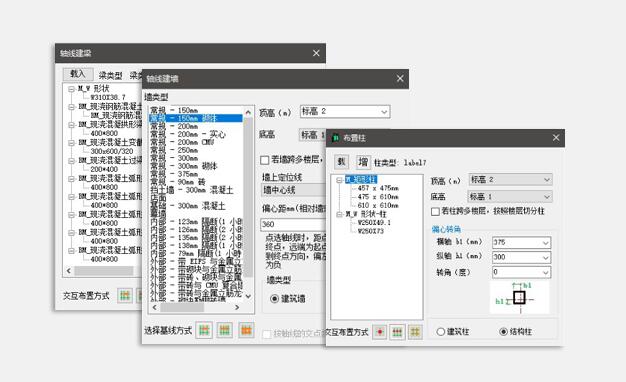Select grid placement icon in column dialog
The image size is (626, 382).
[x=415, y=332]
